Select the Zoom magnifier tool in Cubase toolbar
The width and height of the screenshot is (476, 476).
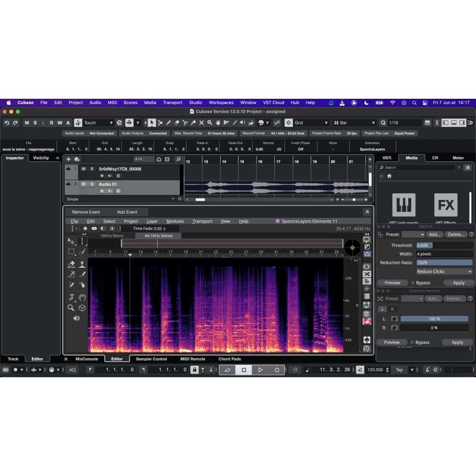(x=210, y=123)
